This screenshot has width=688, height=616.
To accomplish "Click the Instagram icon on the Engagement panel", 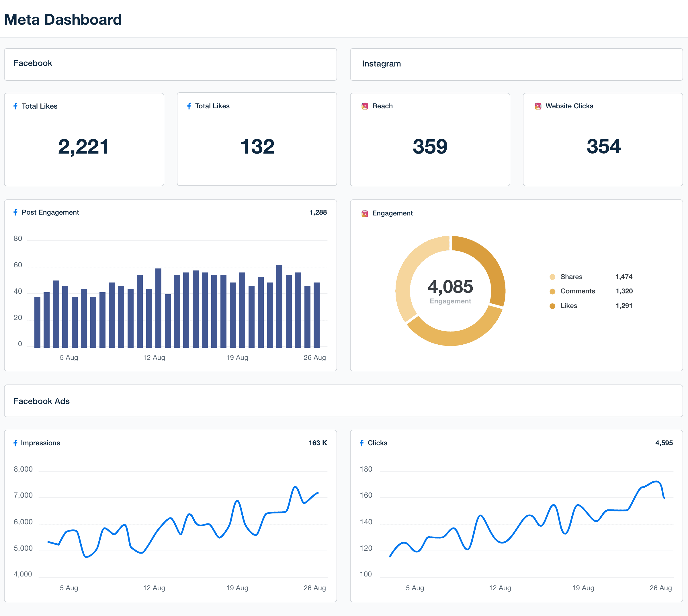I will [365, 213].
